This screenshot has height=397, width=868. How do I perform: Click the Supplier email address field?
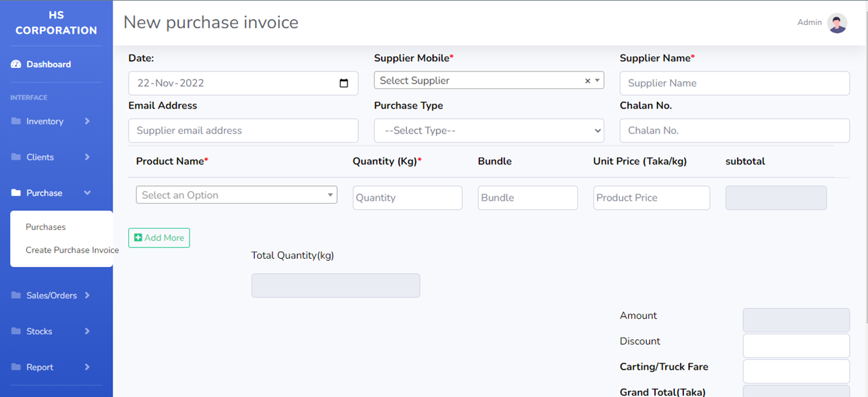coord(243,131)
